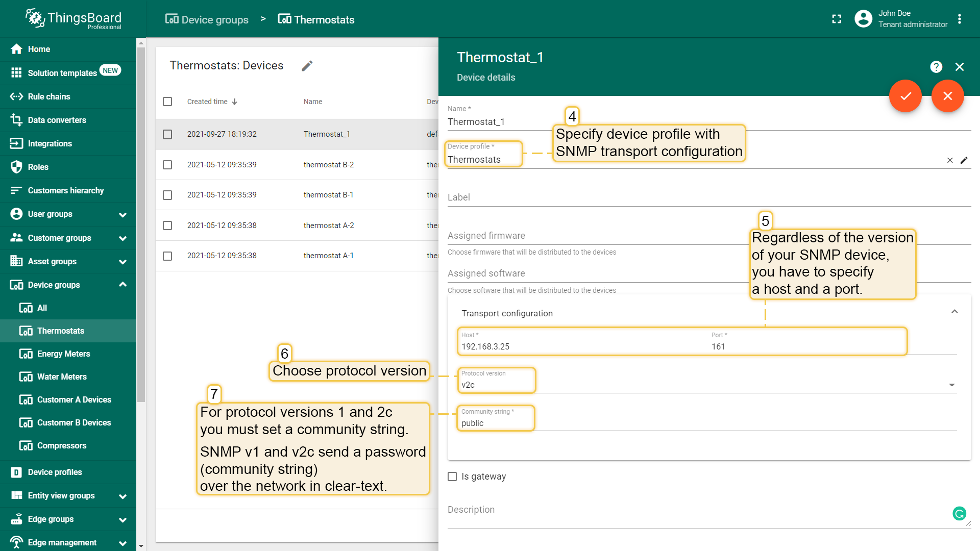Image resolution: width=980 pixels, height=551 pixels.
Task: Select the Thermostat_1 row checkbox
Action: [x=167, y=134]
